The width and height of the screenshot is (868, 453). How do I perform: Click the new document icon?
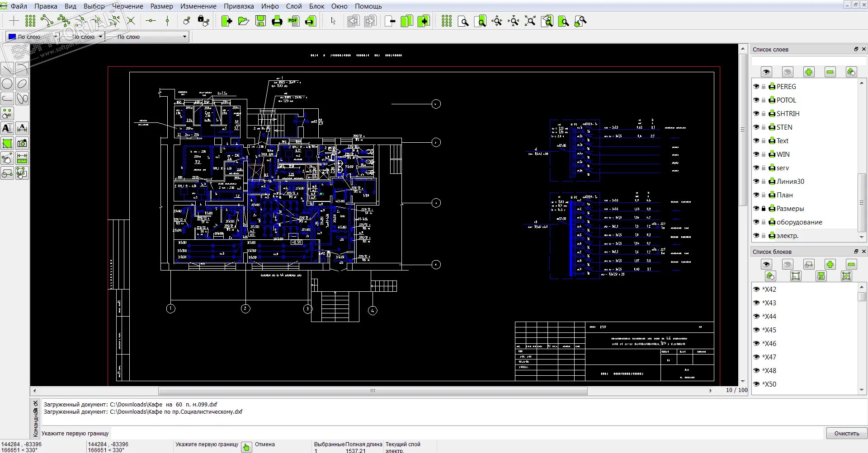pos(227,21)
